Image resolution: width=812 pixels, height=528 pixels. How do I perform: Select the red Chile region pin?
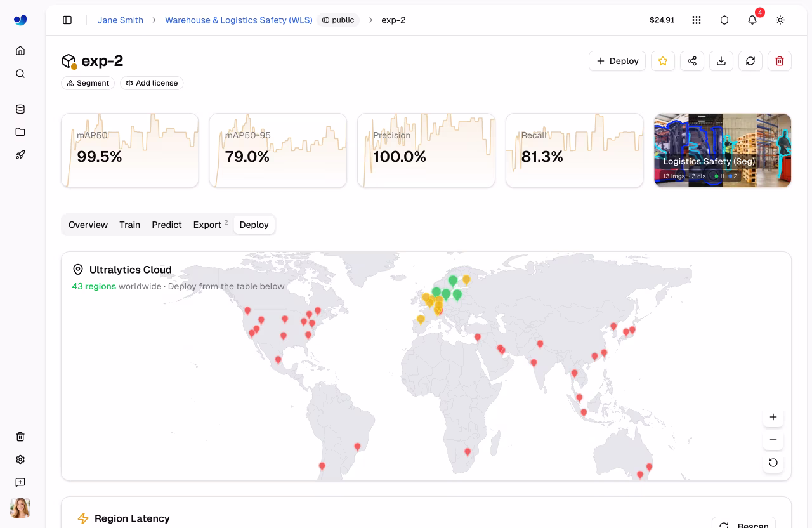(x=322, y=466)
